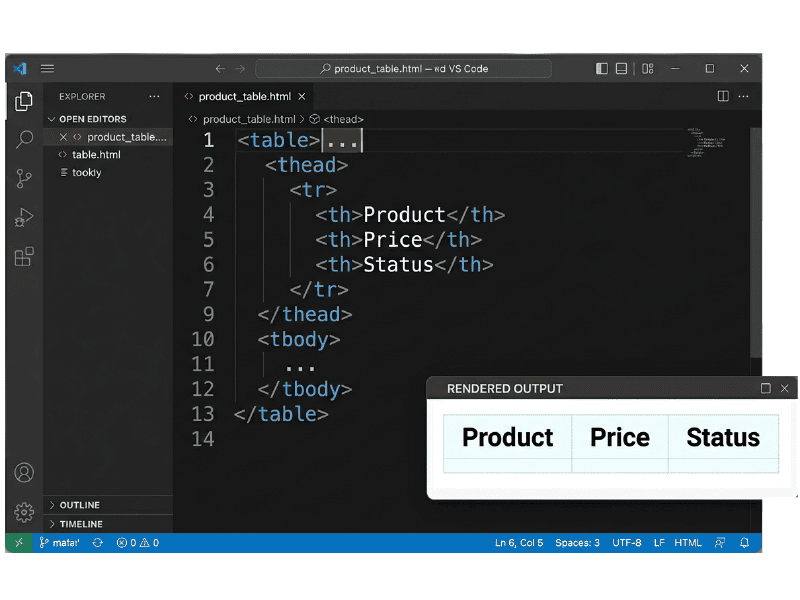Click the Price header in rendered table
This screenshot has width=800, height=600.
620,437
